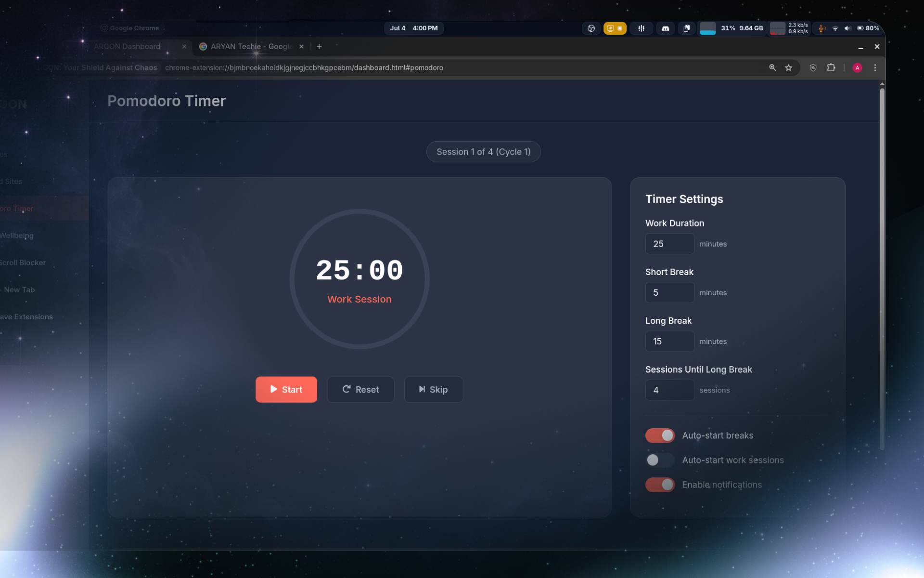924x578 pixels.
Task: Open Extensions sidebar item
Action: point(43,316)
